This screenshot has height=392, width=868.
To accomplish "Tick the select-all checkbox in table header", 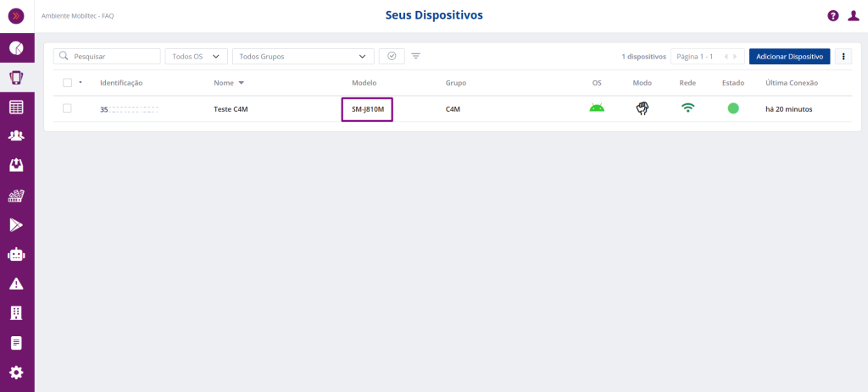I will (68, 82).
